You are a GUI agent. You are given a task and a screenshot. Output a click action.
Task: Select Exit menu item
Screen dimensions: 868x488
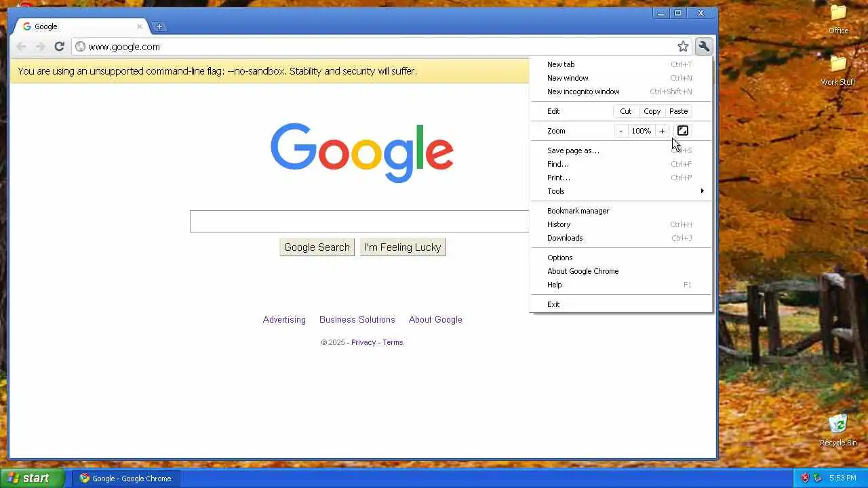click(x=621, y=304)
